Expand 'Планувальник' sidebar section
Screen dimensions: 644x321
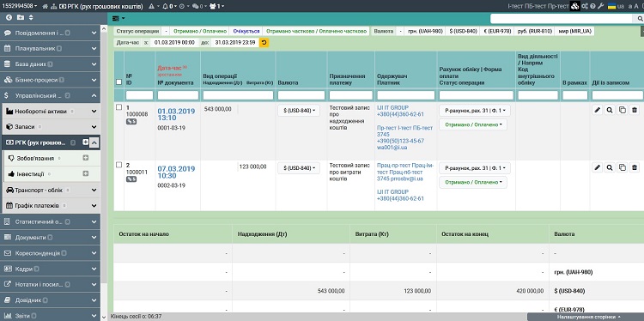(x=50, y=48)
